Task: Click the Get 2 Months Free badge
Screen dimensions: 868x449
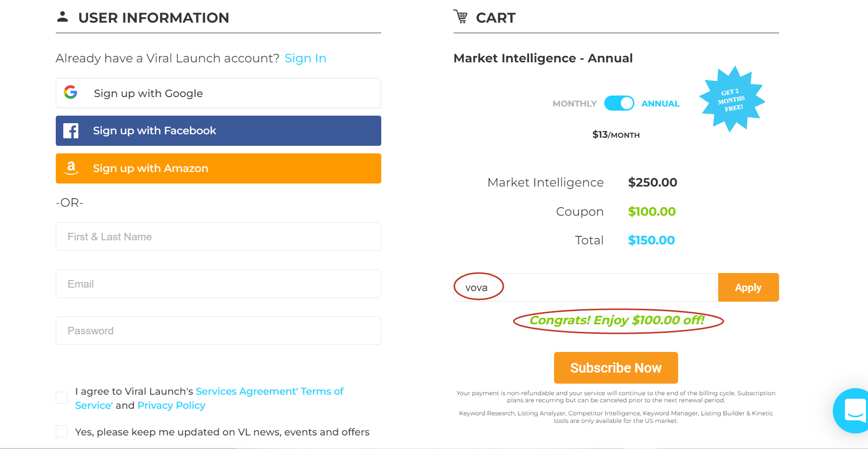Action: pos(731,100)
